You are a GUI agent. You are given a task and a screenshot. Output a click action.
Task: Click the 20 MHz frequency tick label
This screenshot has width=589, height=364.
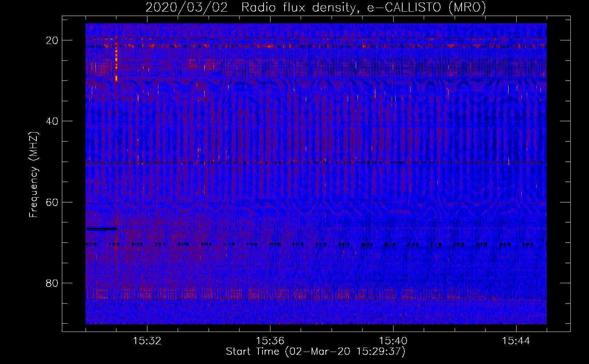[52, 40]
